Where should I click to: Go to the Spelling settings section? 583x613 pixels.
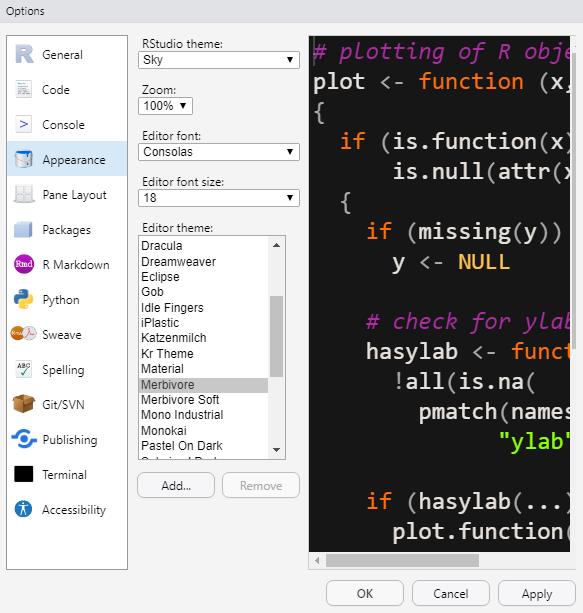pos(67,369)
